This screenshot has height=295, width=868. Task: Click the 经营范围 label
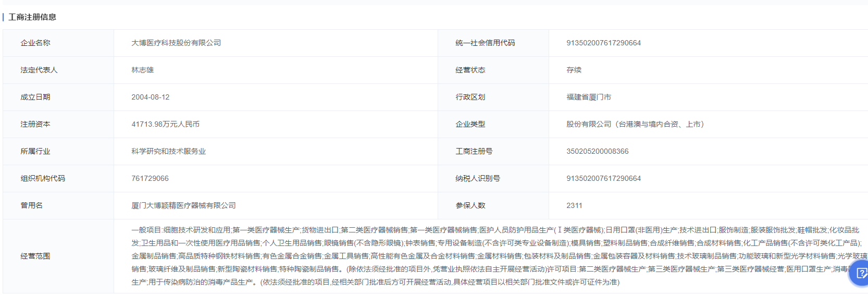[35, 256]
